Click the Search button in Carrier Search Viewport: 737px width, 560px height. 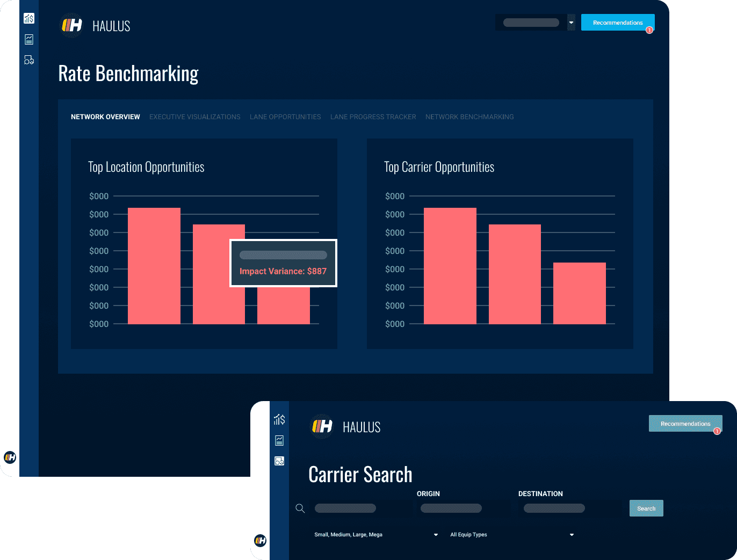646,508
